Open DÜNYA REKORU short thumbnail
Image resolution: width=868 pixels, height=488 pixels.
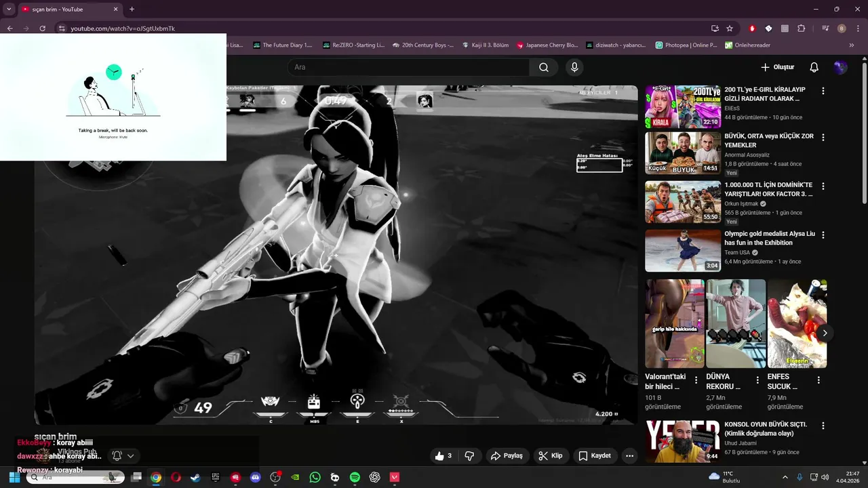pyautogui.click(x=736, y=323)
